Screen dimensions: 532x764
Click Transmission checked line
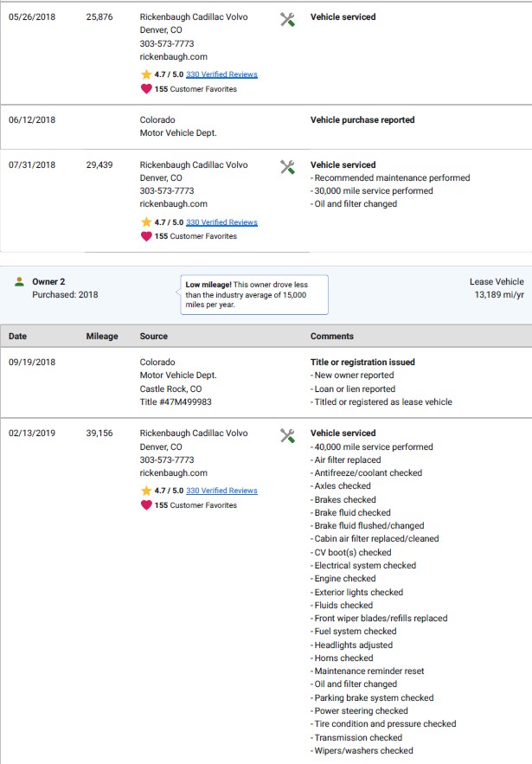coord(356,737)
